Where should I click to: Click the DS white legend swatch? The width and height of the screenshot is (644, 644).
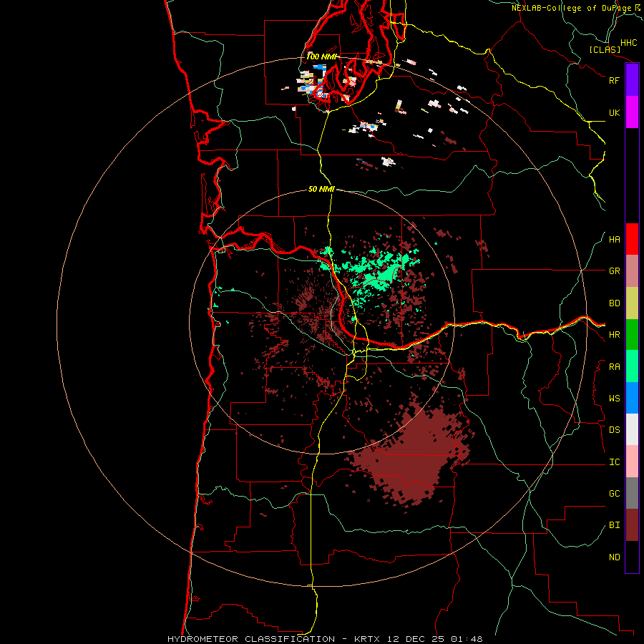coord(632,429)
